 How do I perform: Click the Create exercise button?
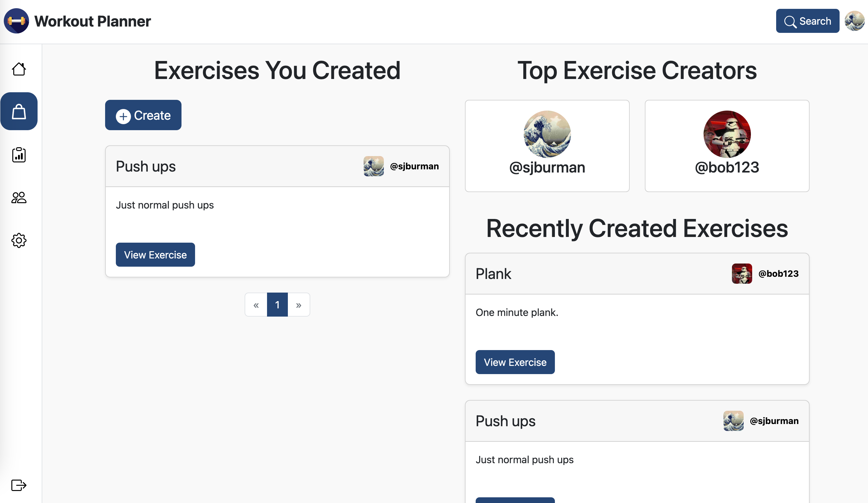tap(143, 115)
